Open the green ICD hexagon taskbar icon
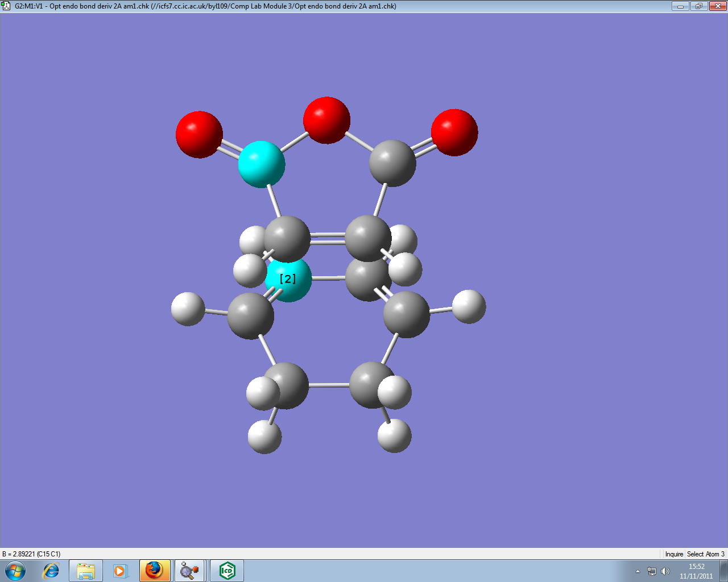 pyautogui.click(x=227, y=571)
